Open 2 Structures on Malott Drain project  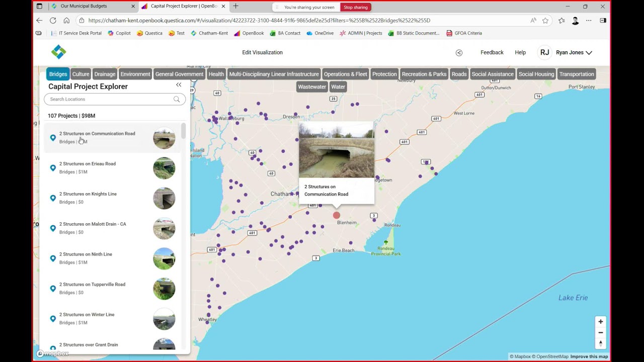[x=112, y=228]
